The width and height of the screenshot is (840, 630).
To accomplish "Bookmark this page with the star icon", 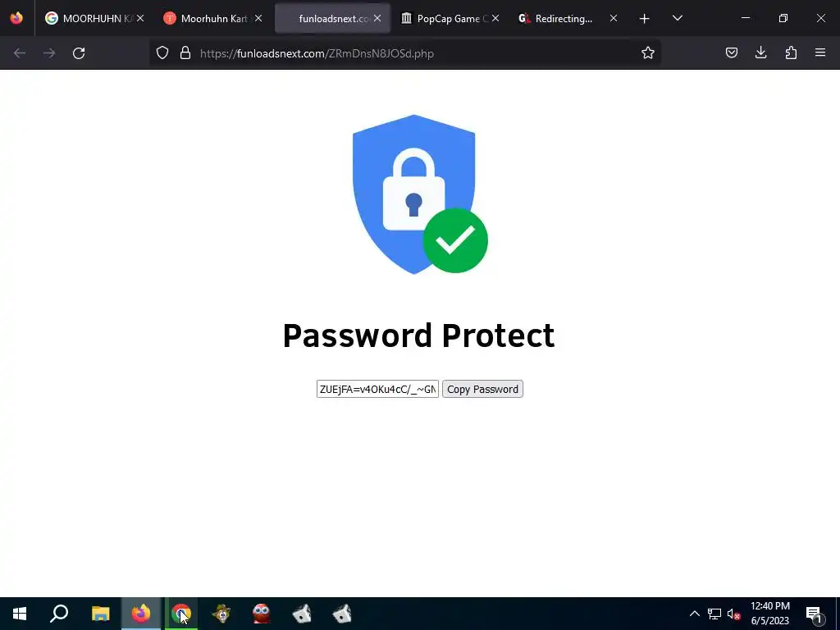I will coord(648,52).
